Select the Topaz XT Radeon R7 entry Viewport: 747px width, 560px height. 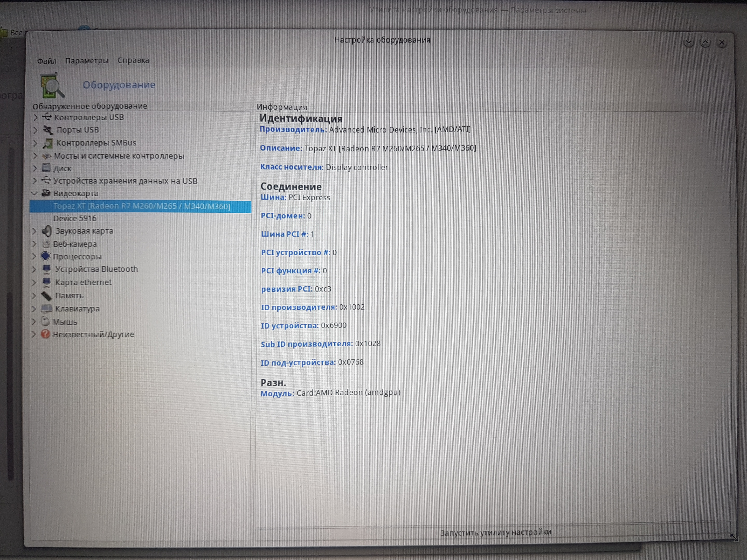(x=142, y=206)
